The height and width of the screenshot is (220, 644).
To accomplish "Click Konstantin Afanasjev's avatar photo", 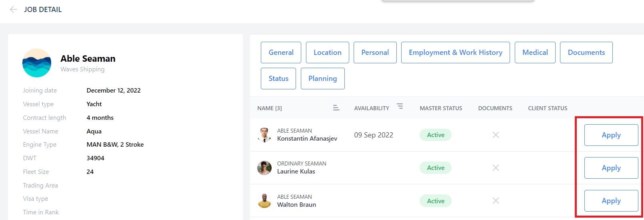I will pyautogui.click(x=264, y=135).
